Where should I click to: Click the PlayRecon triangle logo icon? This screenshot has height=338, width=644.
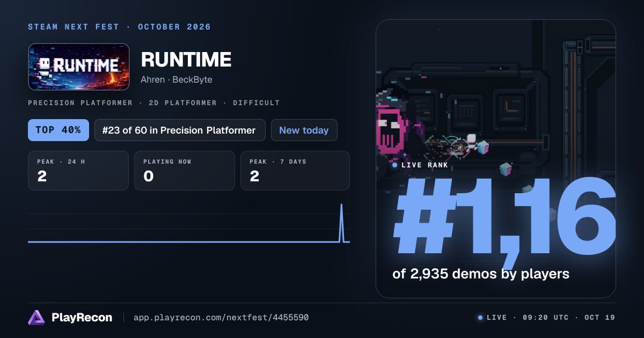coord(36,318)
